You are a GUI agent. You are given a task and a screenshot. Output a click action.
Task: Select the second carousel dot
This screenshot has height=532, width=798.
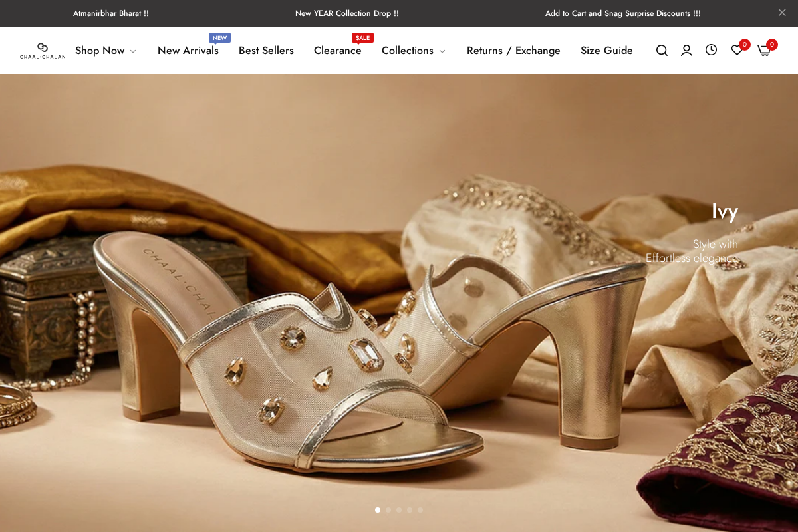(388, 510)
